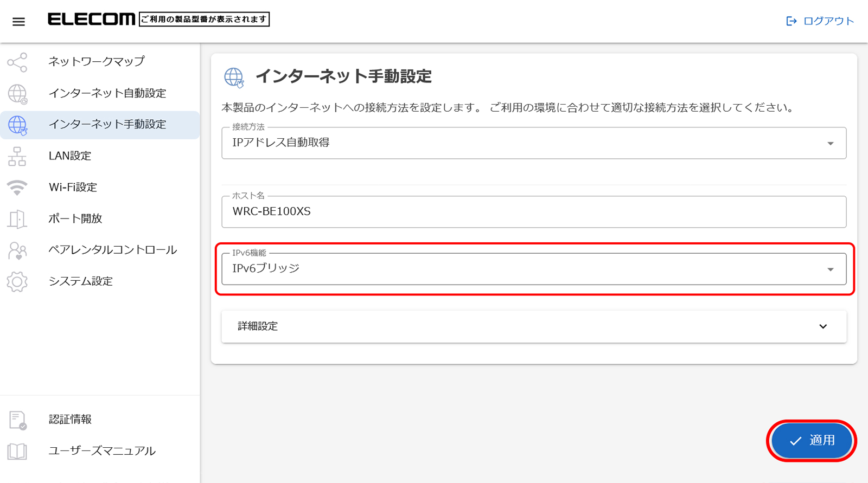Click the ホスト名 input field
The image size is (868, 483).
[x=533, y=212]
